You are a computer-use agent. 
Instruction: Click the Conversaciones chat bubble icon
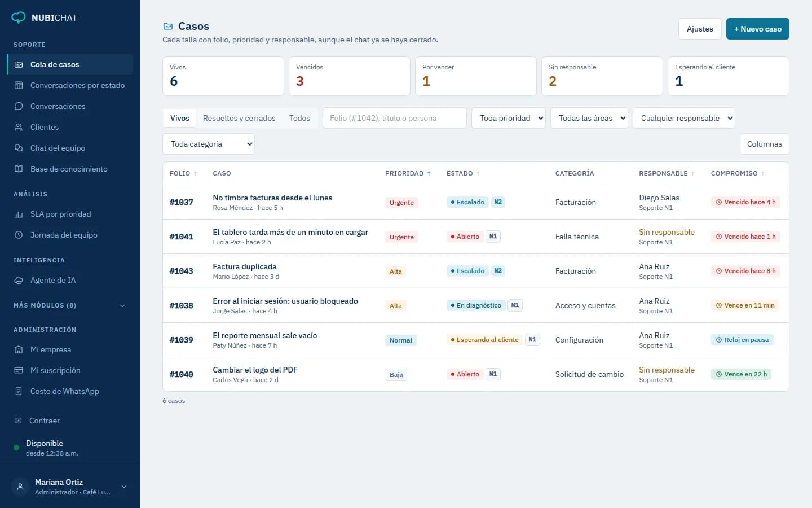click(19, 106)
